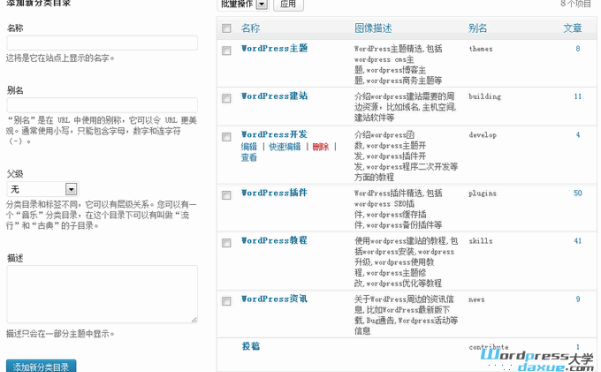The image size is (601, 372).
Task: Open the WordPress资讯 category link
Action: pos(274,299)
